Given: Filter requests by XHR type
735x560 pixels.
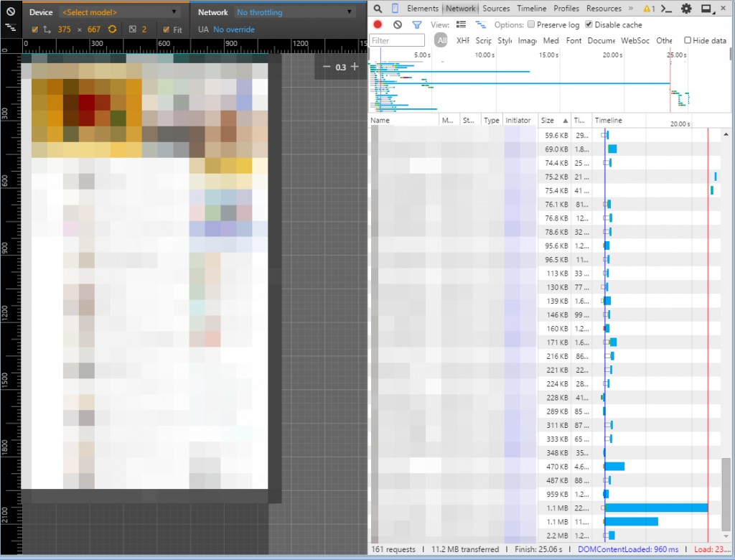Looking at the screenshot, I should pyautogui.click(x=463, y=41).
